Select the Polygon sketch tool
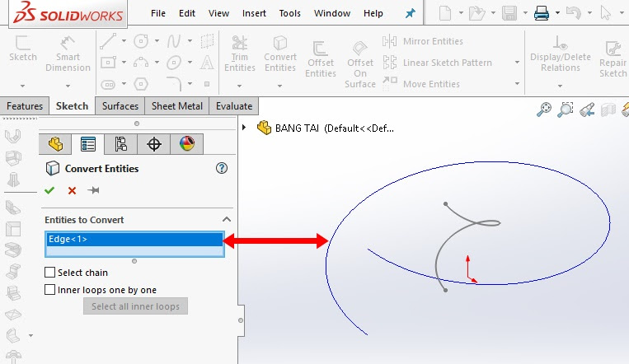 [141, 84]
